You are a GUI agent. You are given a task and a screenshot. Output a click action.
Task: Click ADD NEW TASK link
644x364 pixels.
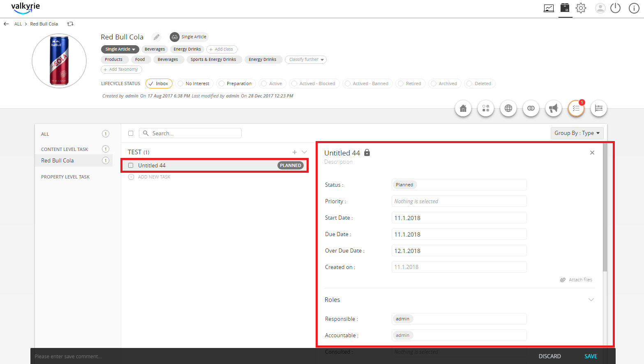(154, 177)
